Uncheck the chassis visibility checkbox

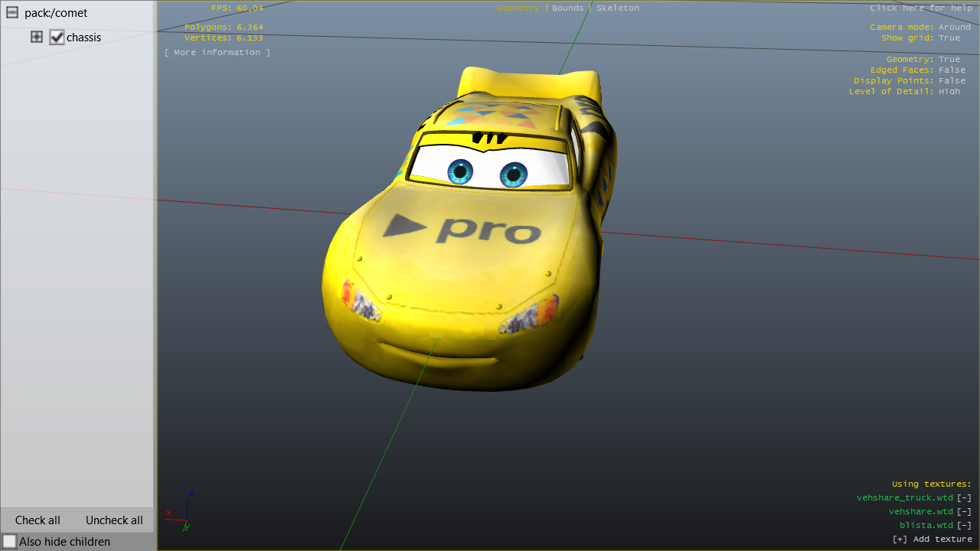[x=57, y=37]
